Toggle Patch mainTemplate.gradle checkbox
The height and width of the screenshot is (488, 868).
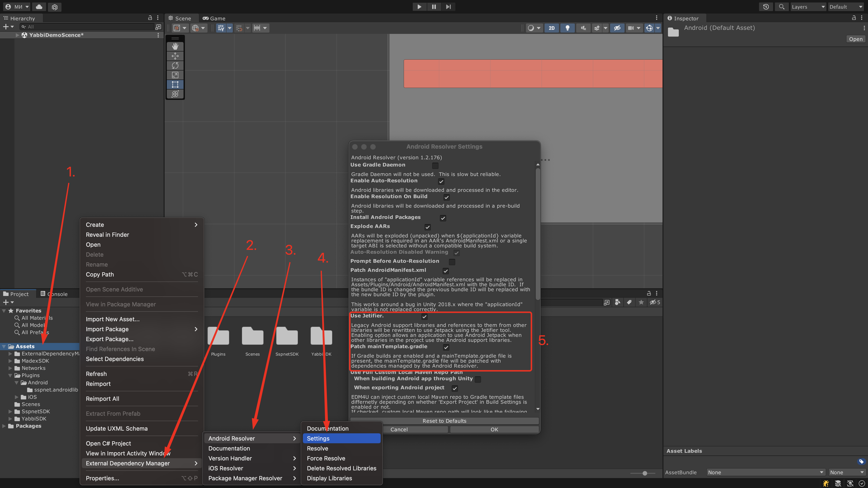pyautogui.click(x=446, y=347)
